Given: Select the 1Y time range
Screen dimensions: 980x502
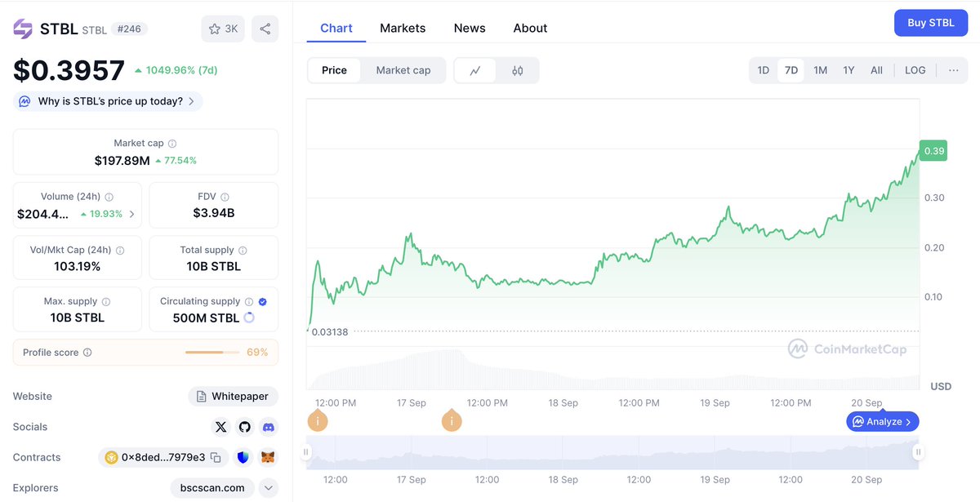Looking at the screenshot, I should click(849, 70).
